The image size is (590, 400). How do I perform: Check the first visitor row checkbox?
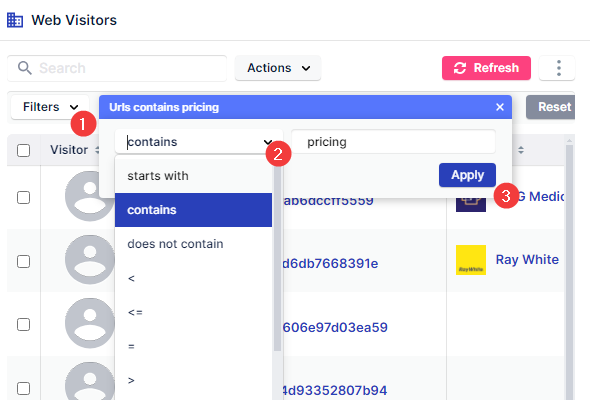(23, 197)
